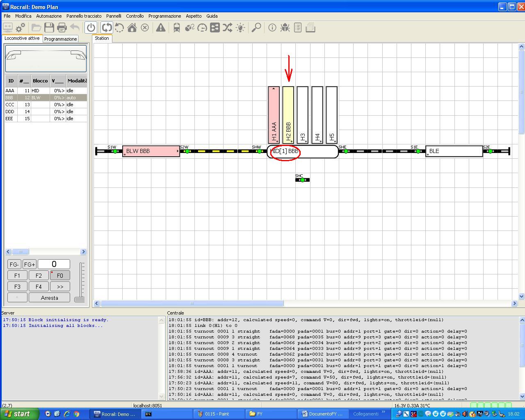Image resolution: width=525 pixels, height=420 pixels.
Task: Open the File menu
Action: click(x=7, y=16)
